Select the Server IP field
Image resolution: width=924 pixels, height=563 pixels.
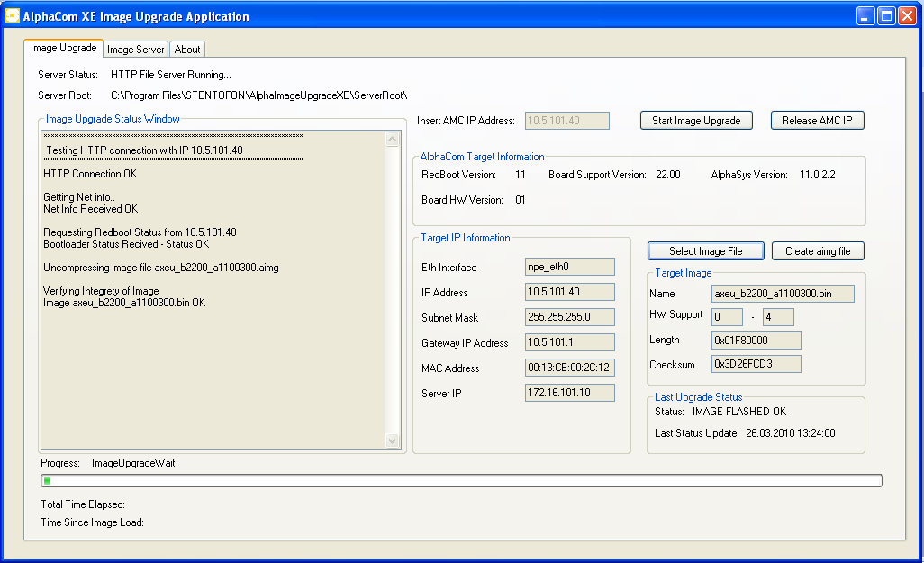point(569,393)
